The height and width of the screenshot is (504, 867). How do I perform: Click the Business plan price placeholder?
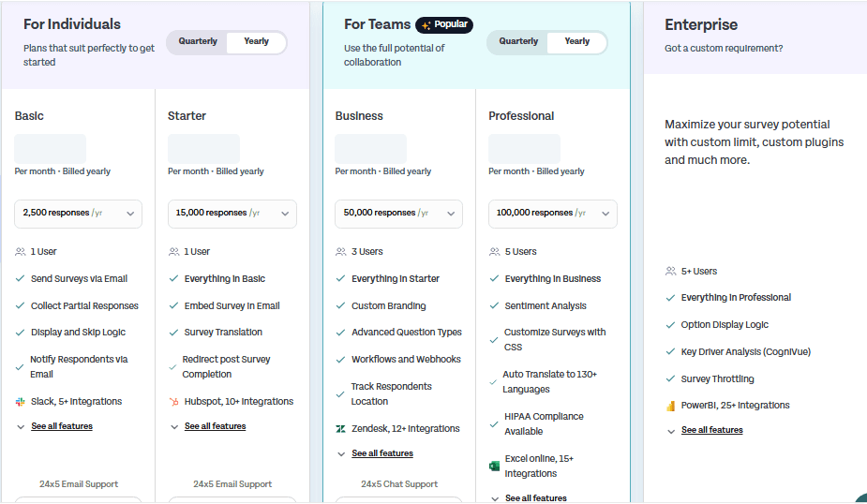pos(370,148)
